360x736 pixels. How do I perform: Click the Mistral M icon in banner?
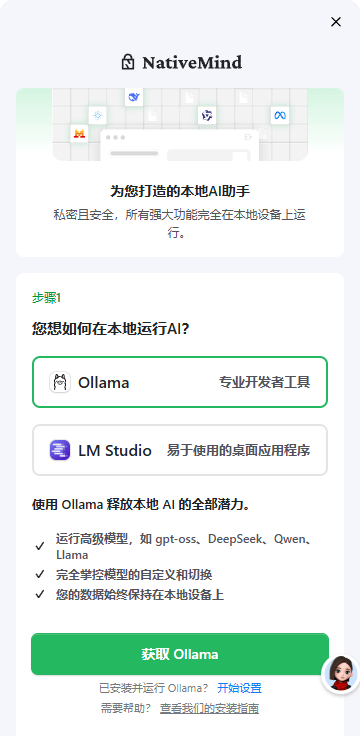point(79,134)
